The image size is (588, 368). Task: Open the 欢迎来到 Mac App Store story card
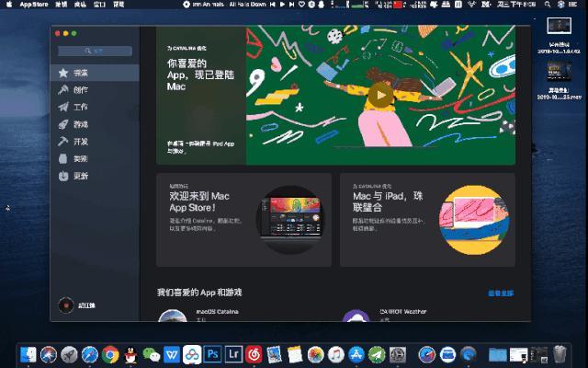243,220
